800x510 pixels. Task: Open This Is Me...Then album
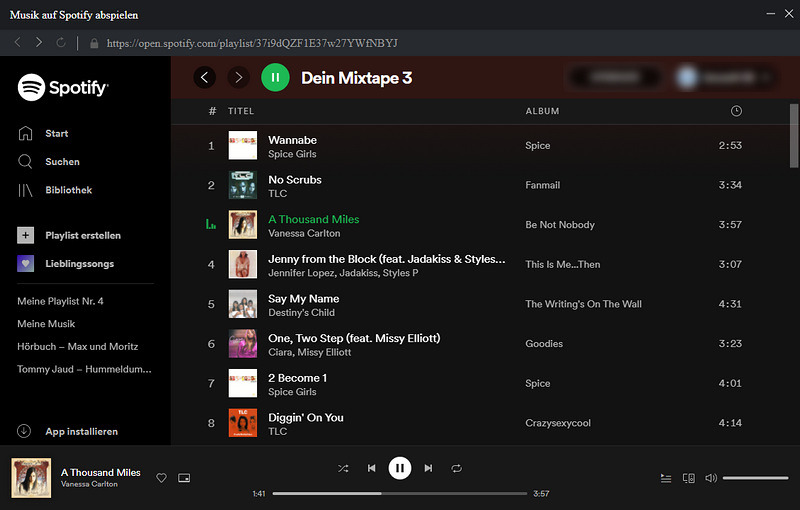pos(563,265)
